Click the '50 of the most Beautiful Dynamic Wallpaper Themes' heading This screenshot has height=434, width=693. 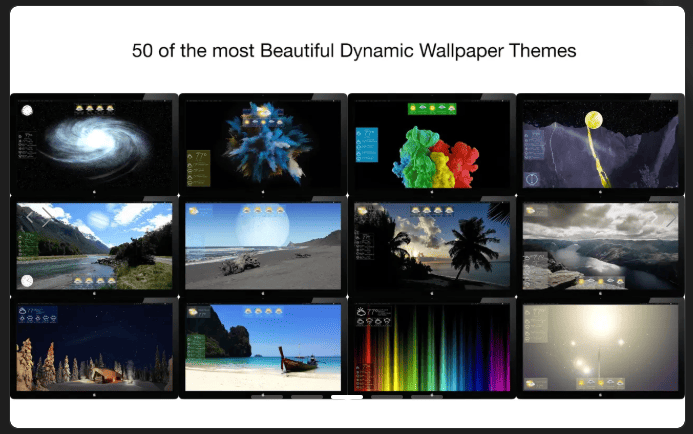point(354,51)
